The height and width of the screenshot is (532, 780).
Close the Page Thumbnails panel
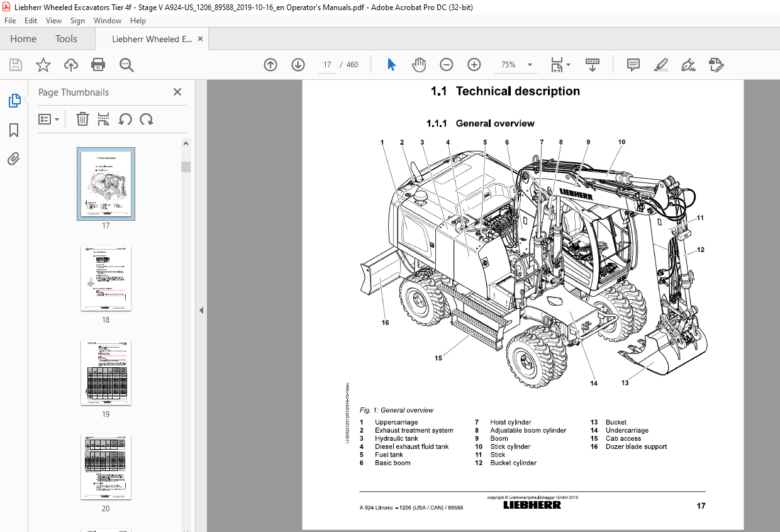point(177,92)
